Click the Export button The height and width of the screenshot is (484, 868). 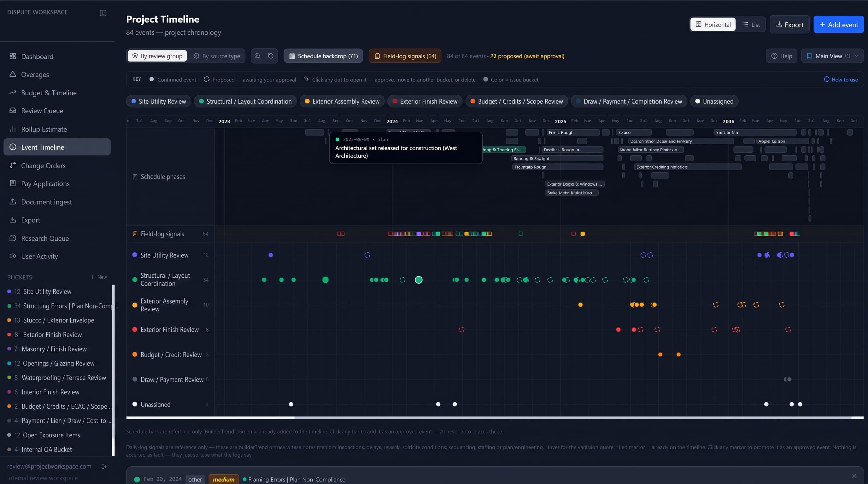(789, 24)
